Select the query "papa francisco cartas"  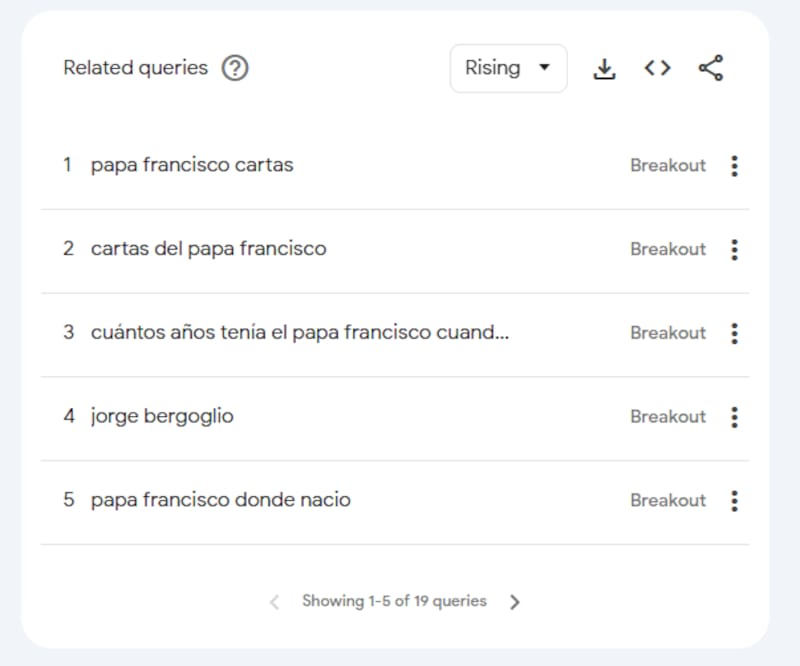pos(192,165)
